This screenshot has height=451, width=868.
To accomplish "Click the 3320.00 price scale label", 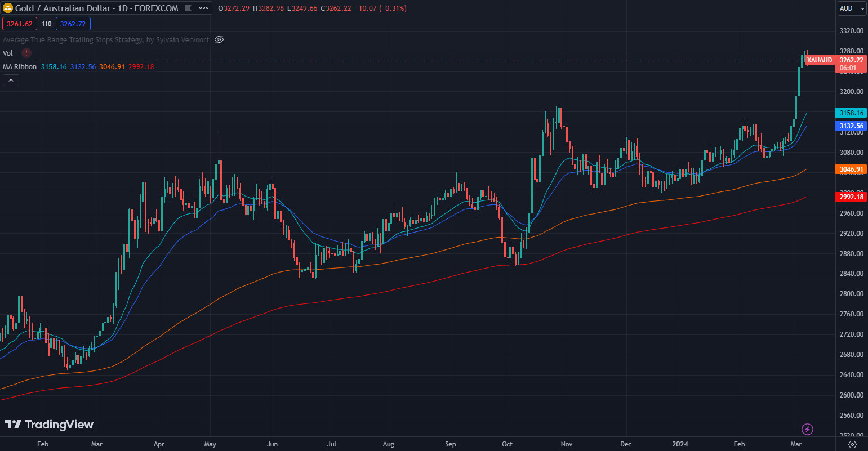I will (852, 31).
